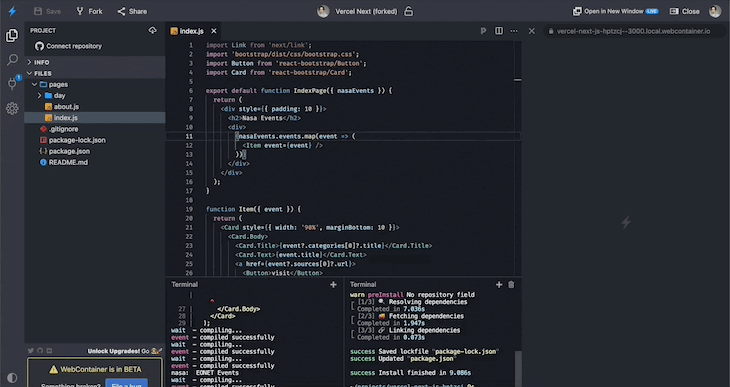
Task: Toggle the light/dark theme contrast icon
Action: tap(12, 378)
